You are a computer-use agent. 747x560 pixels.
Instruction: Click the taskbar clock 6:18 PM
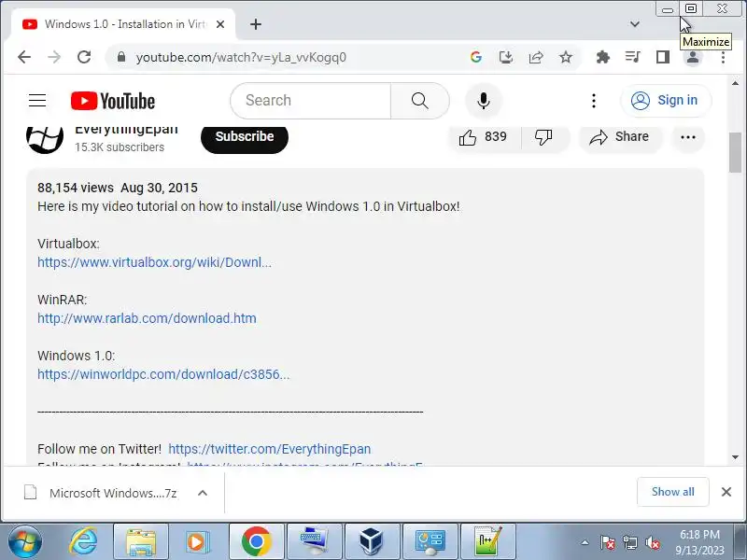pyautogui.click(x=699, y=542)
